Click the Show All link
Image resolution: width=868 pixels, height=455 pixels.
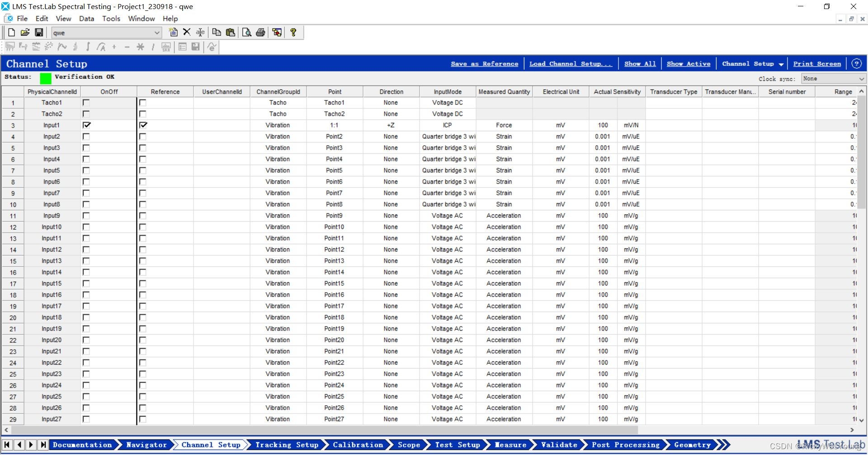pos(640,64)
